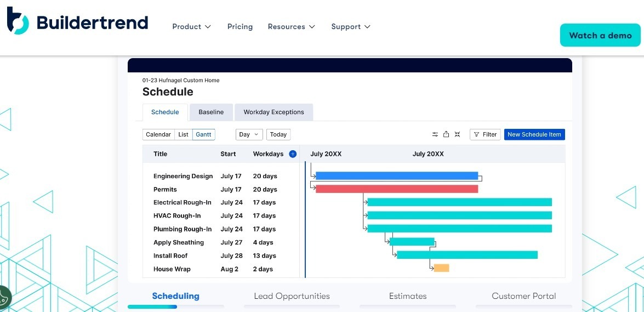This screenshot has width=644, height=312.
Task: Click the Watch a demo button
Action: tap(600, 35)
